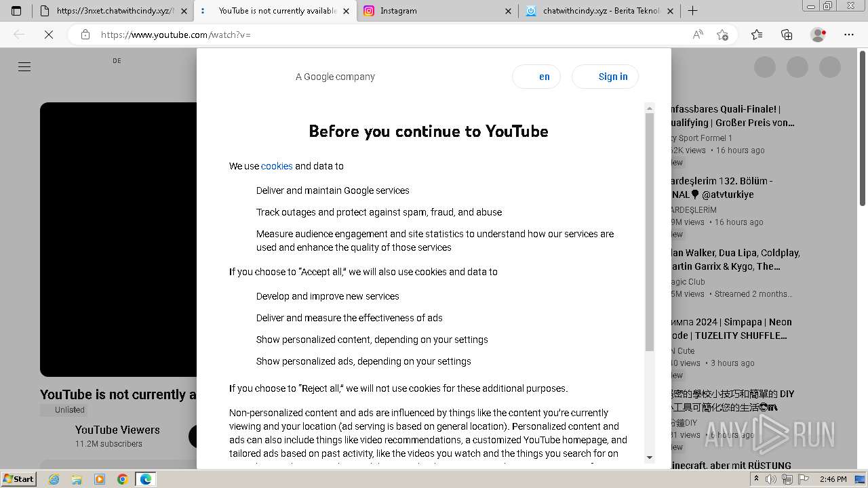Click the Before you continue to YouTube heading
The height and width of the screenshot is (488, 868).
click(429, 131)
